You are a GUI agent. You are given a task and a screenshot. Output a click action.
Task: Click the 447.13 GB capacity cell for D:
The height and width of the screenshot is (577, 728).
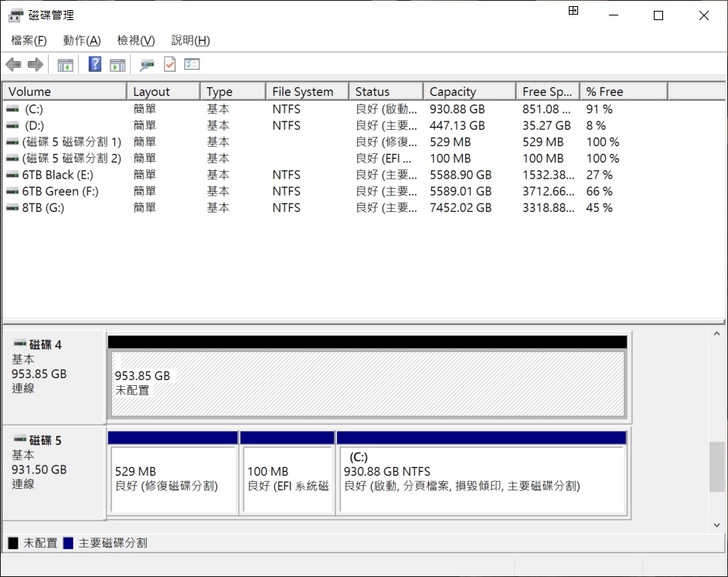pyautogui.click(x=457, y=126)
